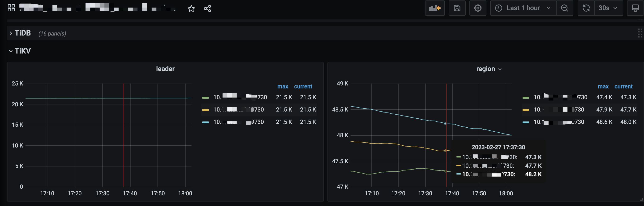Viewport: 644px width, 206px height.
Task: Click green series color swatch in leader legend
Action: [x=206, y=98]
